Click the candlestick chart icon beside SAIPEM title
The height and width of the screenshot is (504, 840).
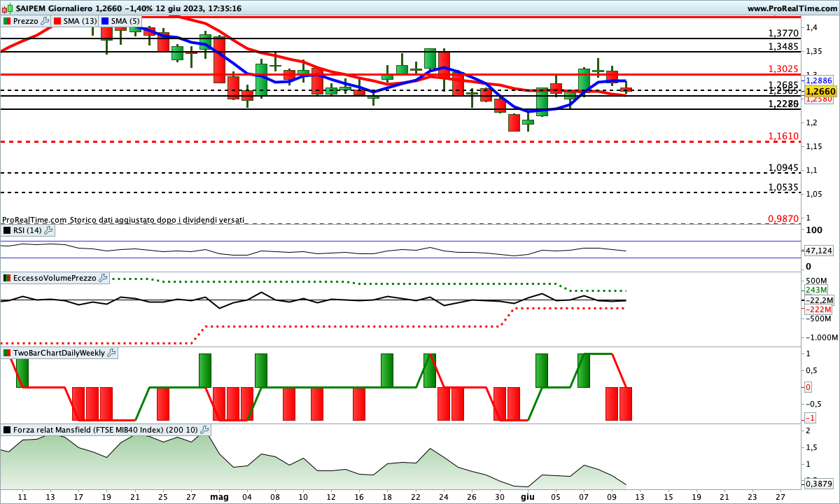click(x=7, y=8)
